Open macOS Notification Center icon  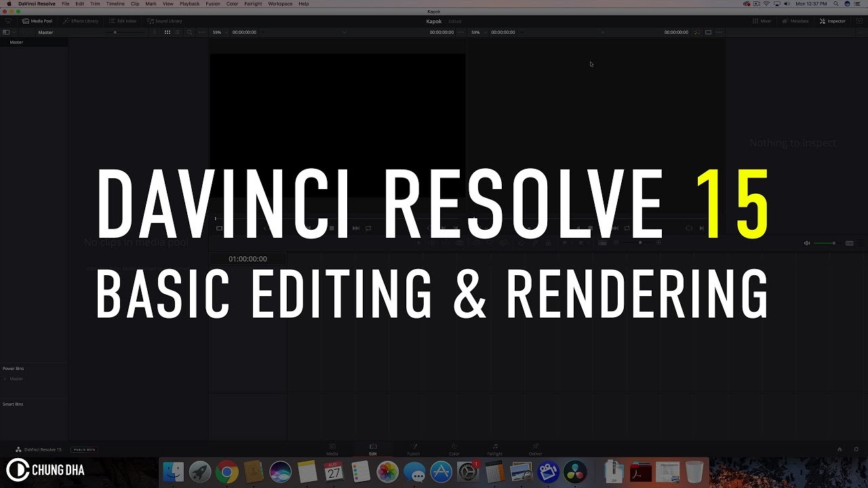pos(859,4)
